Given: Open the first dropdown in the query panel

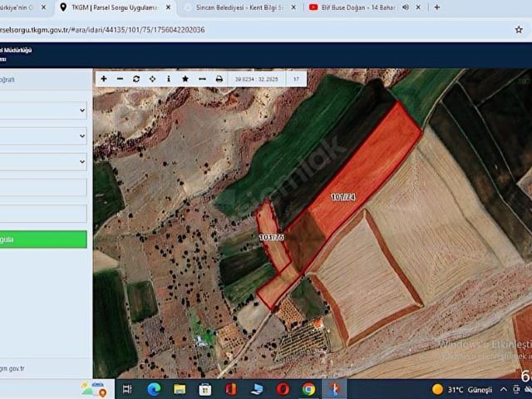Looking at the screenshot, I should 43,110.
